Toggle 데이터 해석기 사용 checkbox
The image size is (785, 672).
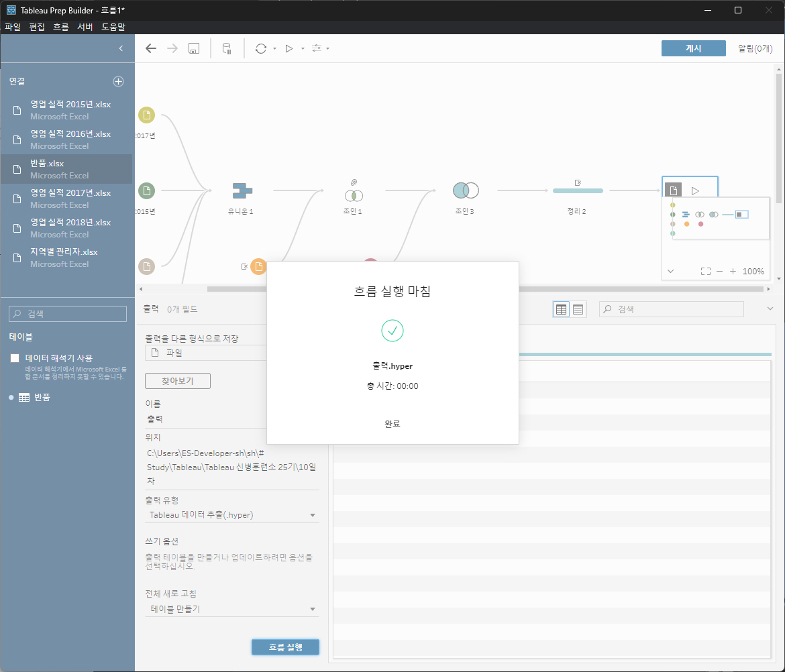coord(15,357)
